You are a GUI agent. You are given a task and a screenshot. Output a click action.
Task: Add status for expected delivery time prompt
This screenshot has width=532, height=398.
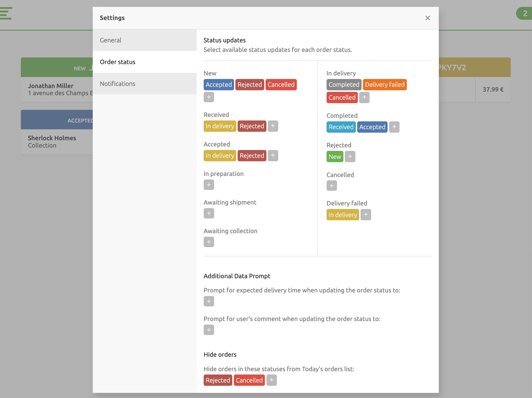point(209,301)
